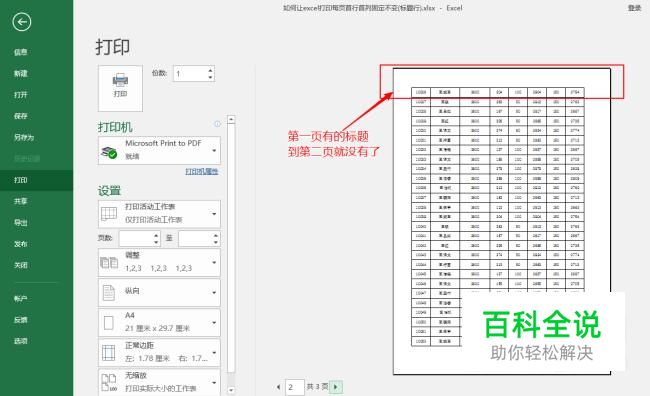Open the 信息 (Info) backstage tab

[20, 52]
